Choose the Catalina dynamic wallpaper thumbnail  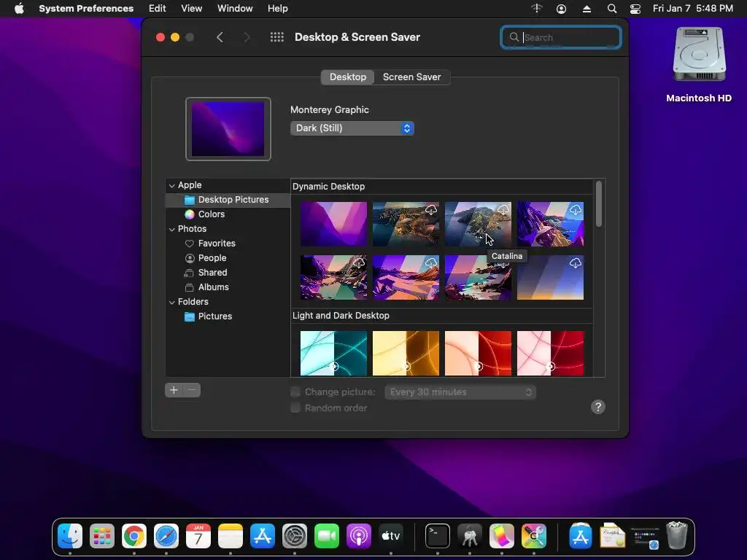pos(478,225)
